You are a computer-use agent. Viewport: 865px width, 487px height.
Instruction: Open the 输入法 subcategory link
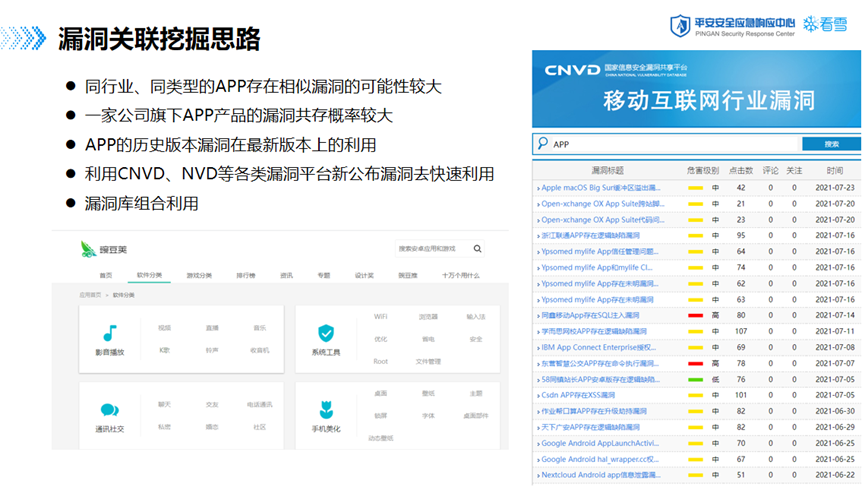476,317
